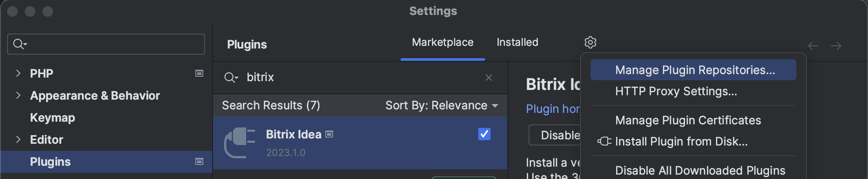This screenshot has width=868, height=179.
Task: Click the forward arrow navigation icon
Action: pyautogui.click(x=836, y=46)
